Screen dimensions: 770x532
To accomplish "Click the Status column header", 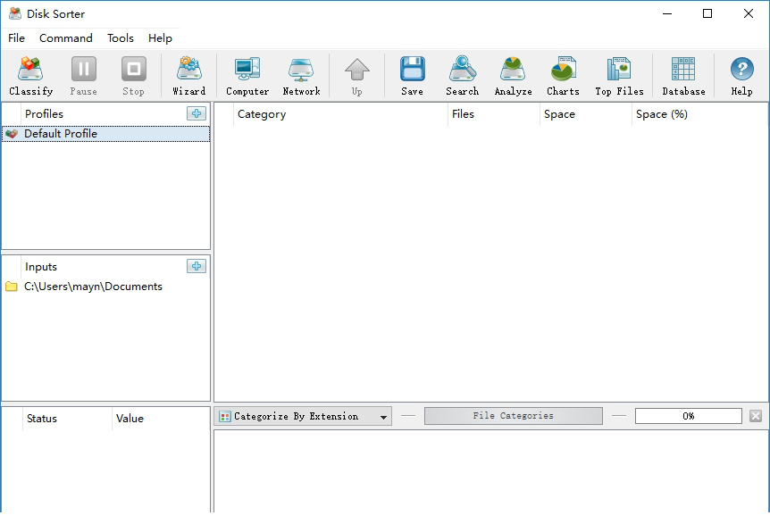I will [67, 419].
